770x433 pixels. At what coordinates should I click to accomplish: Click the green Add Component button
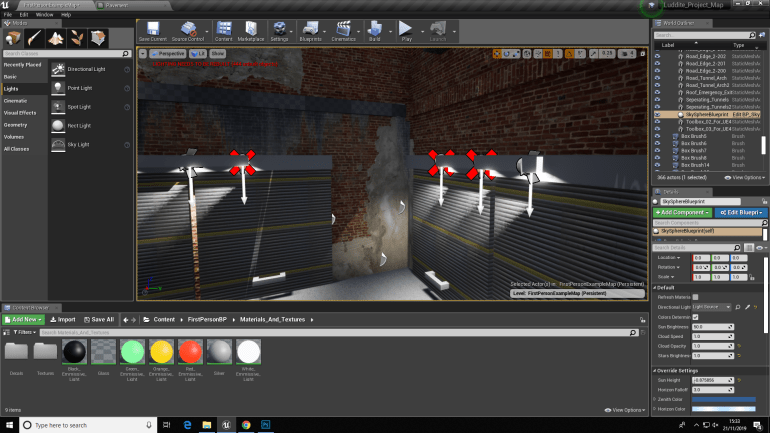(682, 213)
